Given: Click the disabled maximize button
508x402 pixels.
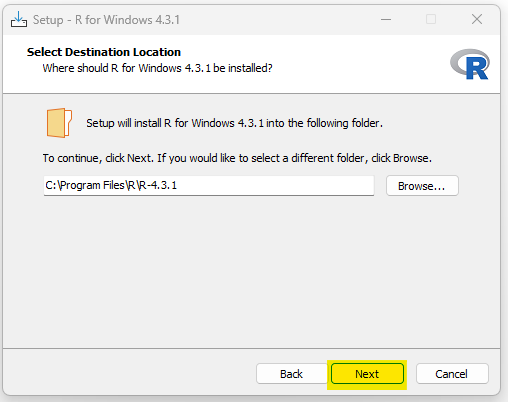Looking at the screenshot, I should click(x=431, y=19).
